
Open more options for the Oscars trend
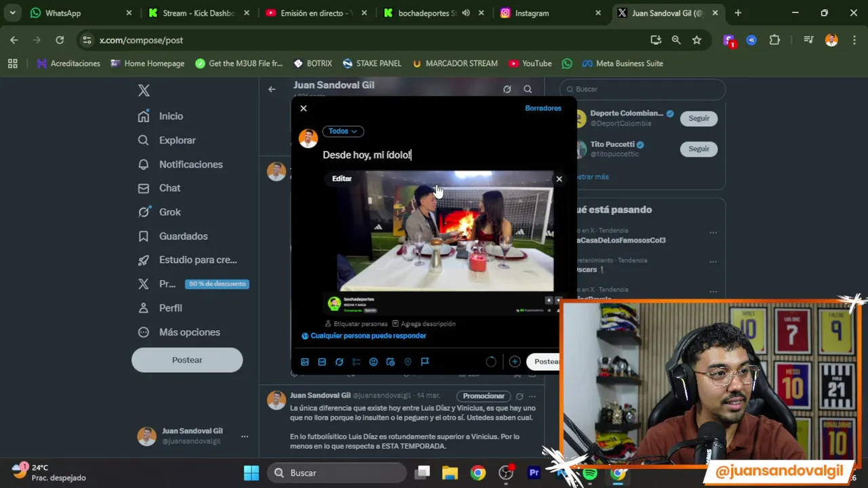point(713,262)
